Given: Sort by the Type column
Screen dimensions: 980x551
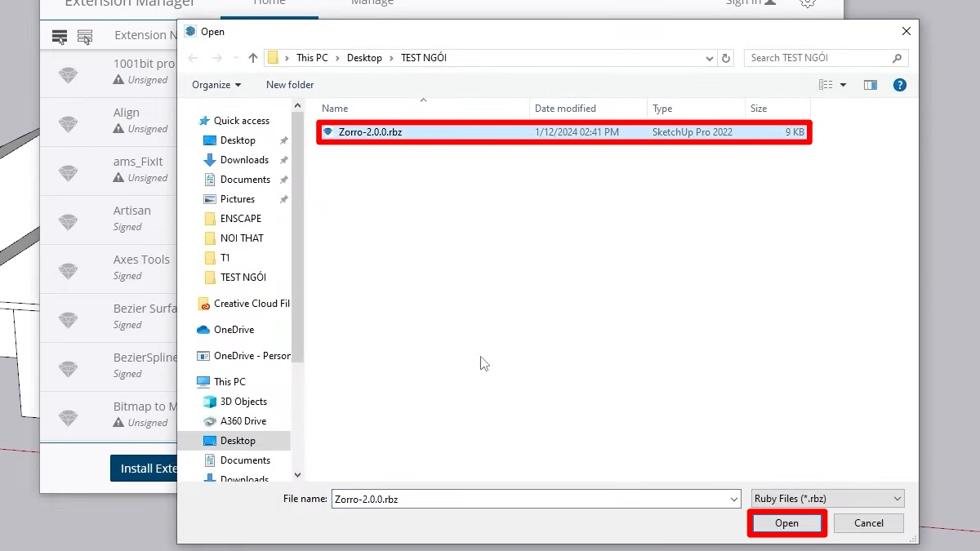Looking at the screenshot, I should (697, 109).
